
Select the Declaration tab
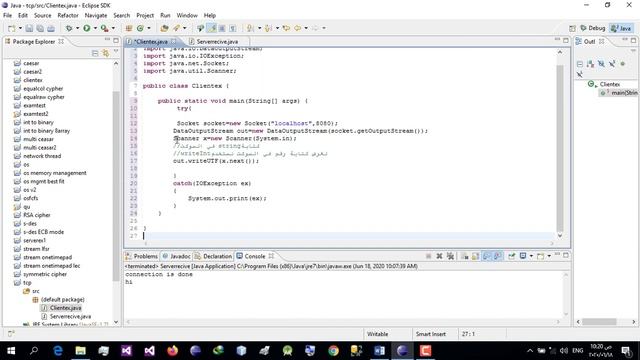click(x=213, y=256)
